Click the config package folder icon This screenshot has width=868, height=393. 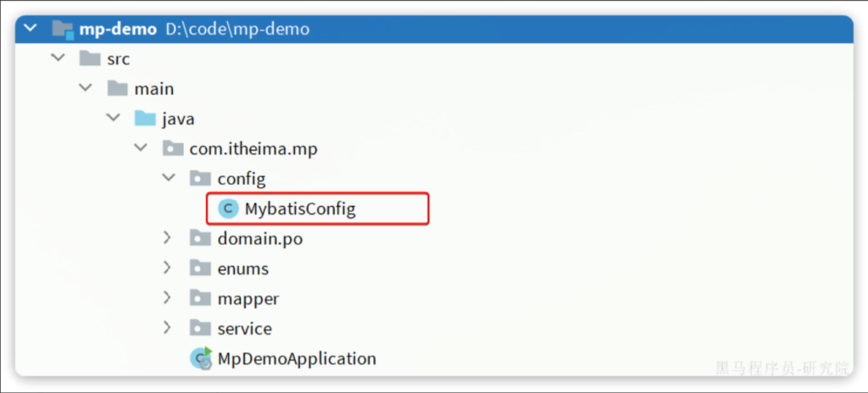tap(201, 179)
